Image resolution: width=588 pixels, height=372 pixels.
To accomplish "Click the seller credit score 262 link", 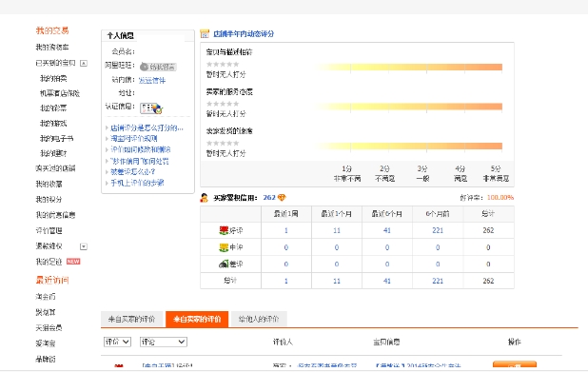I will click(269, 197).
